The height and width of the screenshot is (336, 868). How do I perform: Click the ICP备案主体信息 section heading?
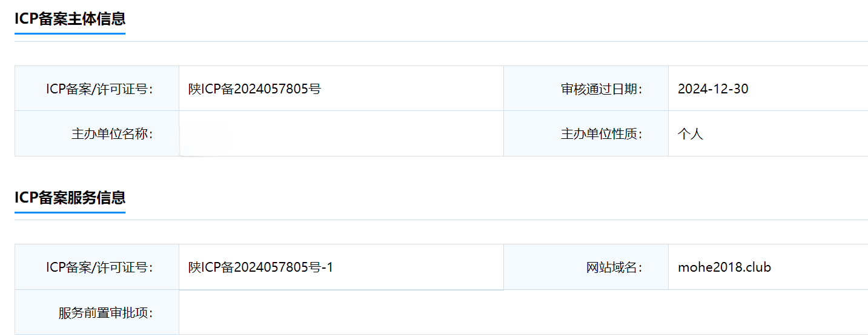click(70, 19)
